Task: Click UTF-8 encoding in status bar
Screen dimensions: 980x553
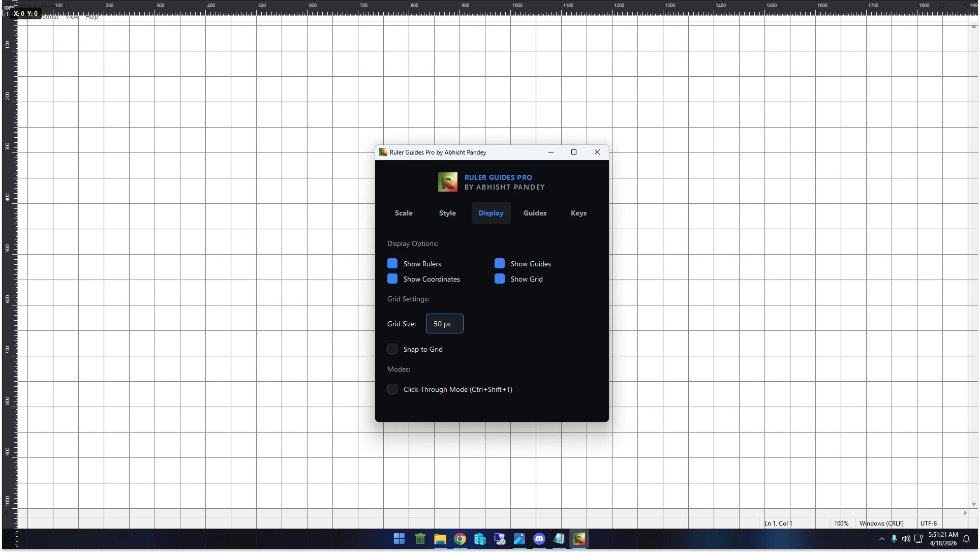Action: [x=929, y=523]
